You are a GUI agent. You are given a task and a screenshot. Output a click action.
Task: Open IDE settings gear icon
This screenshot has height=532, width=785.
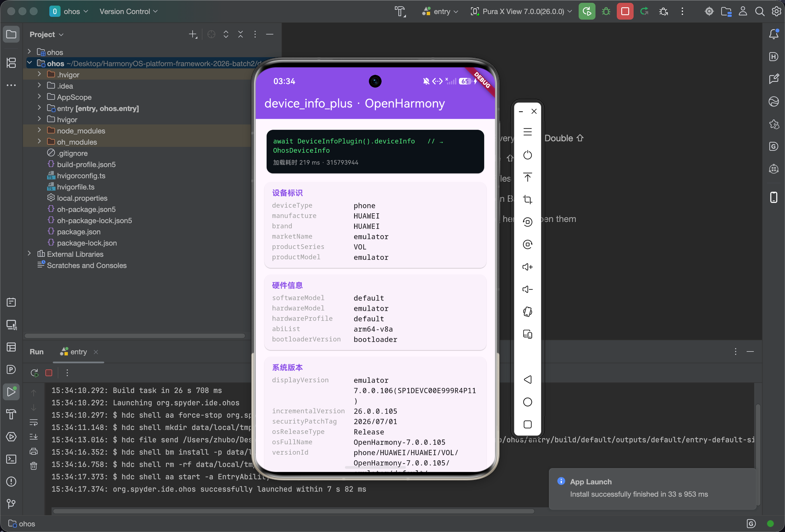[x=776, y=11]
